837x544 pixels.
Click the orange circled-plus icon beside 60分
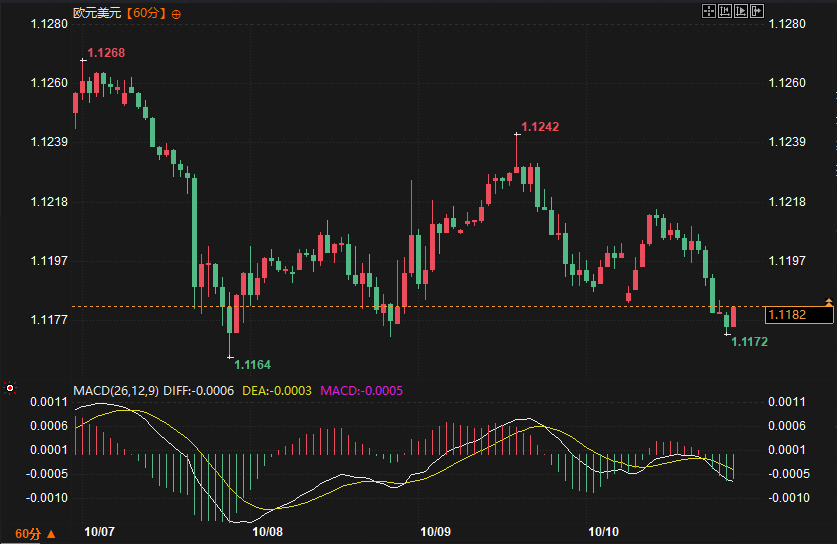(176, 14)
